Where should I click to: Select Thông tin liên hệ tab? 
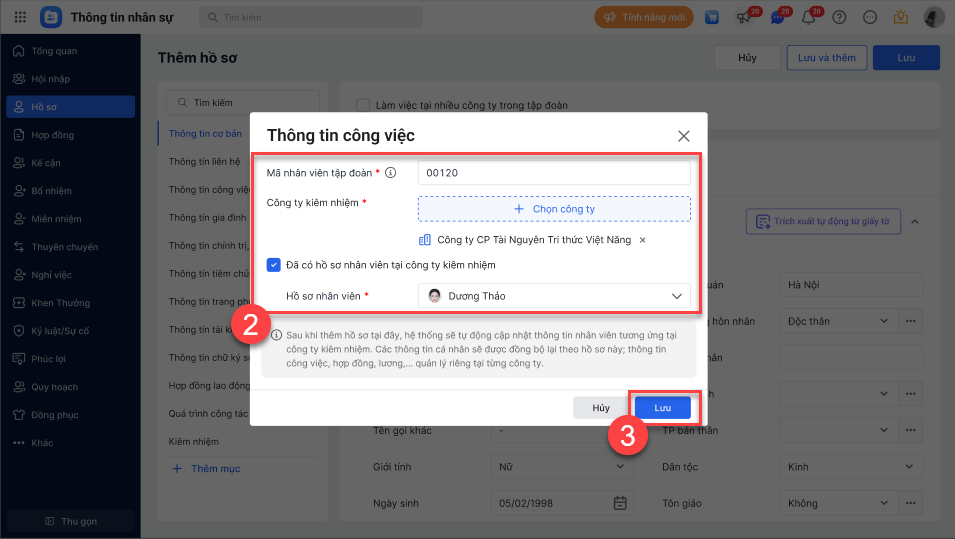[205, 161]
